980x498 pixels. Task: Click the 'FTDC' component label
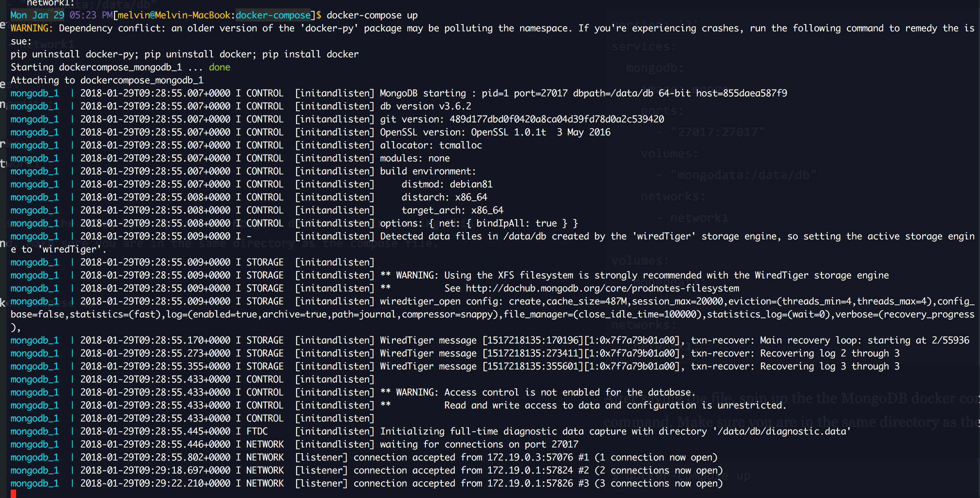[257, 431]
